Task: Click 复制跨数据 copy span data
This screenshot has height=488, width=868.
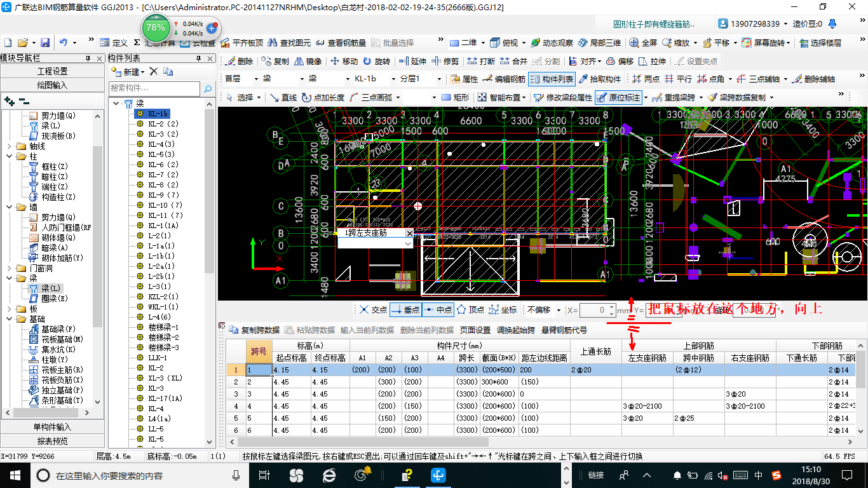Action: pyautogui.click(x=254, y=330)
